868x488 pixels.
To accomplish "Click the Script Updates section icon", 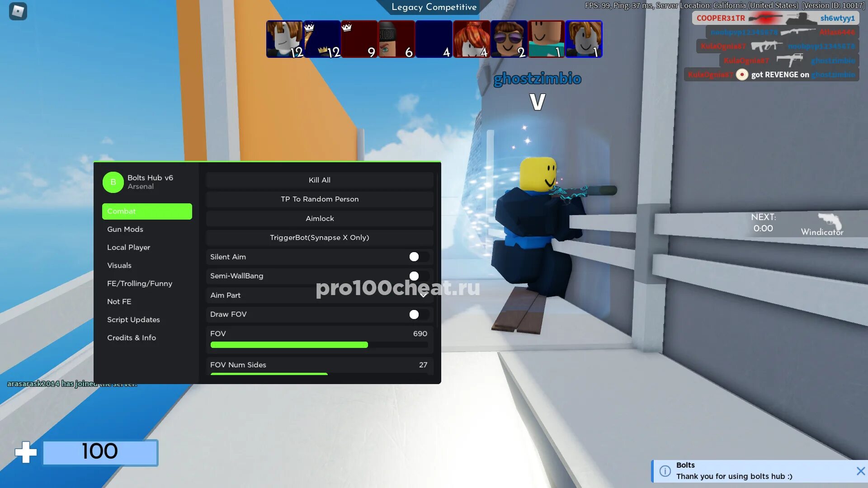I will (x=133, y=319).
